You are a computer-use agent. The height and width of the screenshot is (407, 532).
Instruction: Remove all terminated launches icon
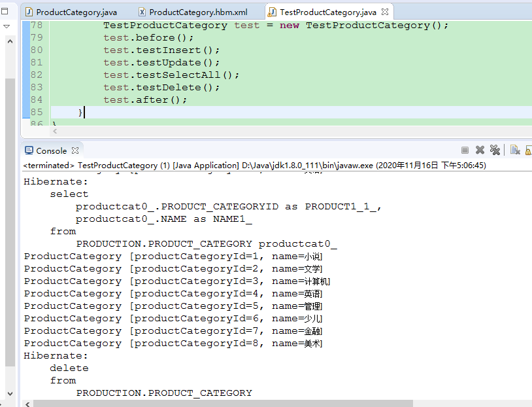(495, 150)
